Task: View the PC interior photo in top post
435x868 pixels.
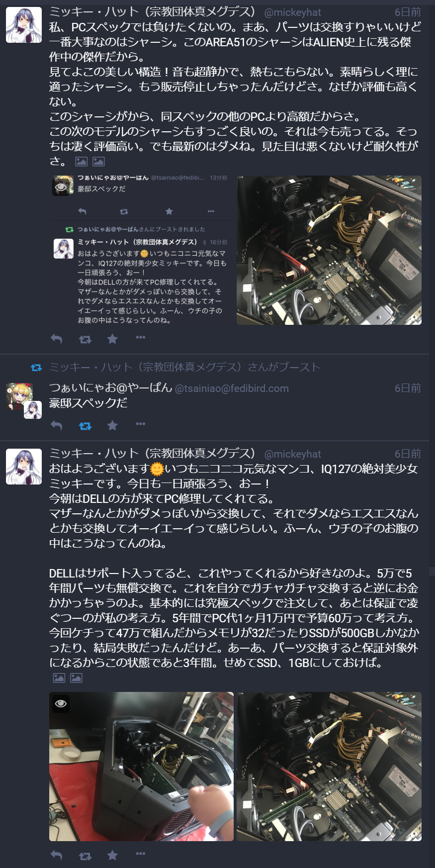Action: [x=329, y=250]
